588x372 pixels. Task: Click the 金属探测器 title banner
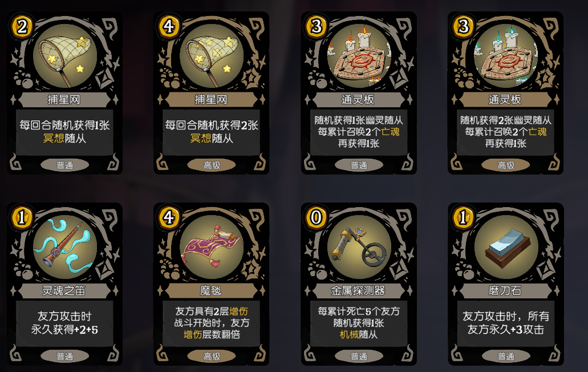pos(358,290)
